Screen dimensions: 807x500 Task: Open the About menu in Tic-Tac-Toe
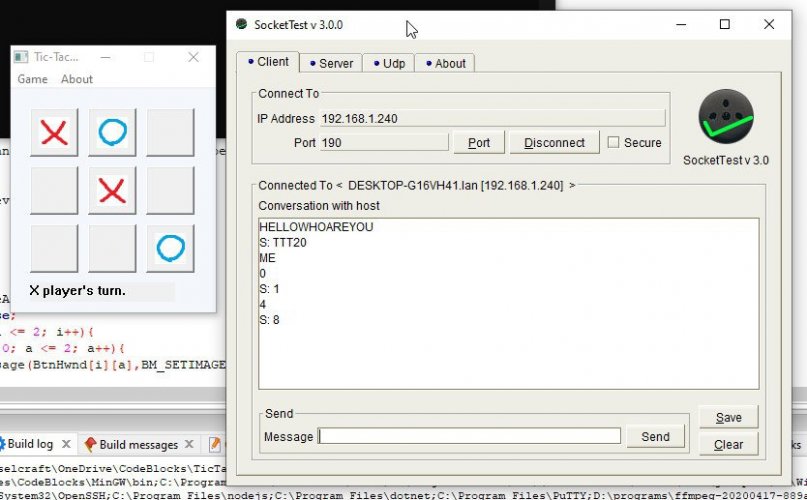pos(77,79)
